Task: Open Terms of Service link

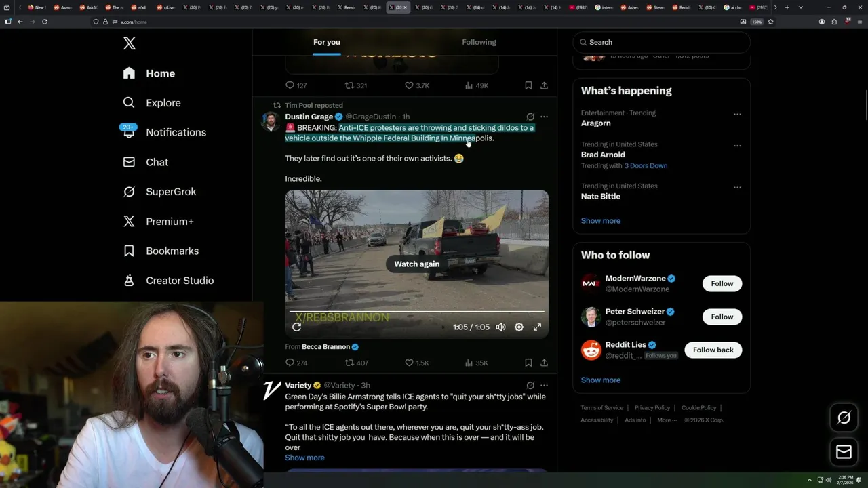Action: (x=602, y=407)
